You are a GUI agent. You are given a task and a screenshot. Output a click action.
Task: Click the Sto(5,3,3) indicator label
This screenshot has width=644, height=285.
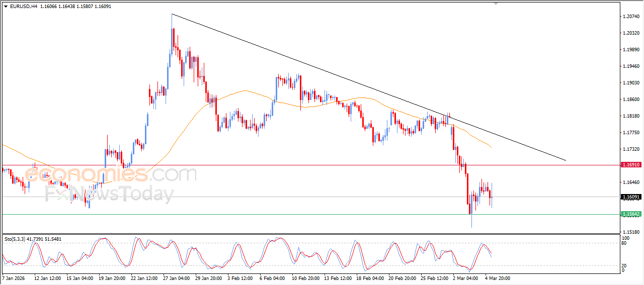[x=15, y=239]
